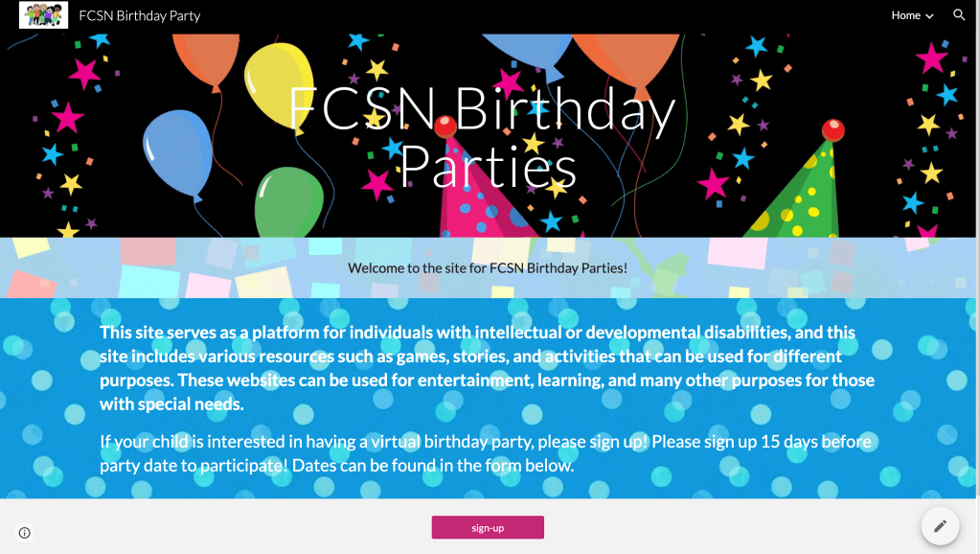The image size is (980, 554).
Task: Click the virtual birthday party sign-up paragraph
Action: [487, 453]
